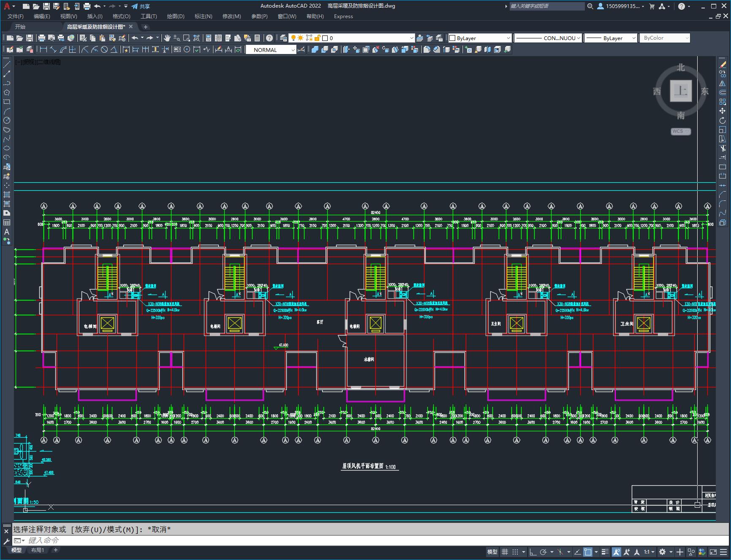Toggle polar tracking in the status bar
731x560 pixels.
pos(543,552)
